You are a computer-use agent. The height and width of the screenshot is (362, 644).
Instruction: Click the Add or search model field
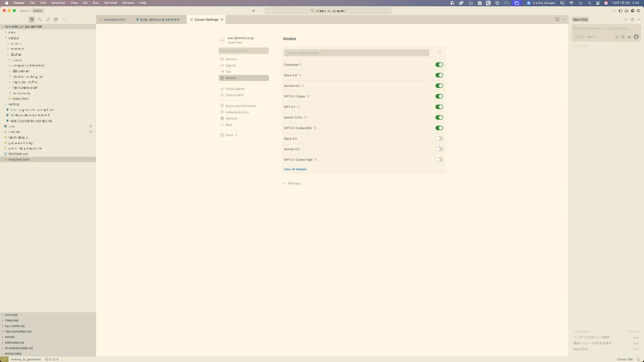pos(356,53)
